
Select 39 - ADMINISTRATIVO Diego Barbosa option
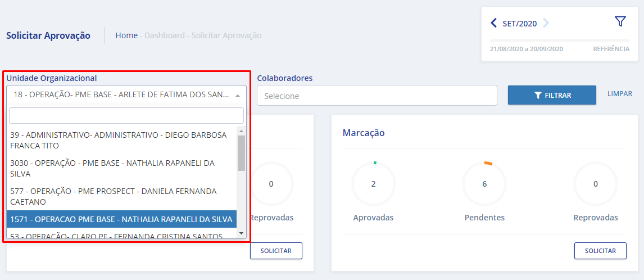pyautogui.click(x=118, y=141)
